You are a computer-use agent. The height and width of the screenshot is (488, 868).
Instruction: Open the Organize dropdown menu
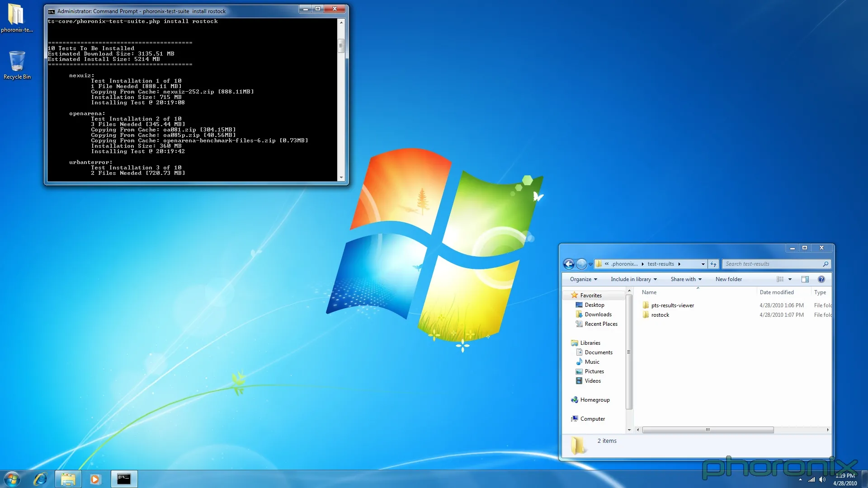[x=583, y=279]
